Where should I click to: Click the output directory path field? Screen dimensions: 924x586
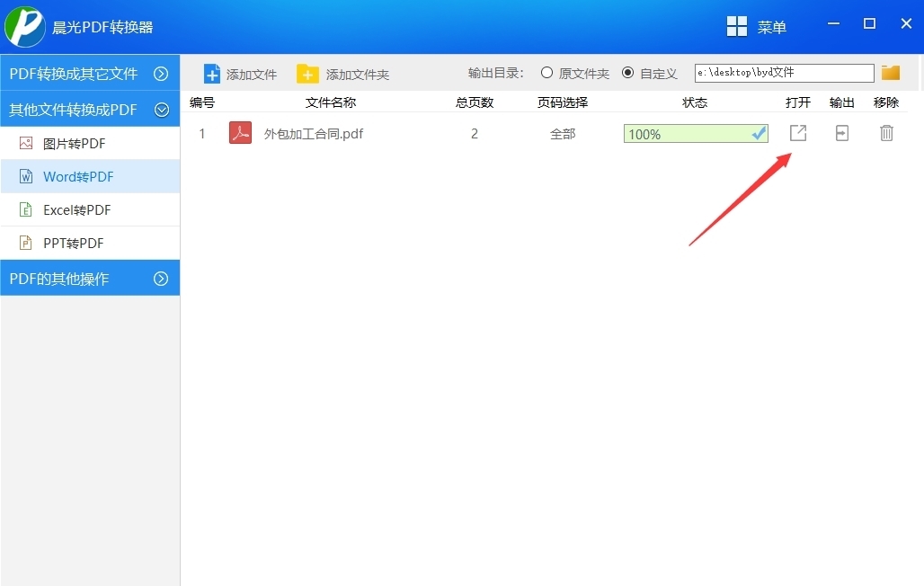pos(782,72)
